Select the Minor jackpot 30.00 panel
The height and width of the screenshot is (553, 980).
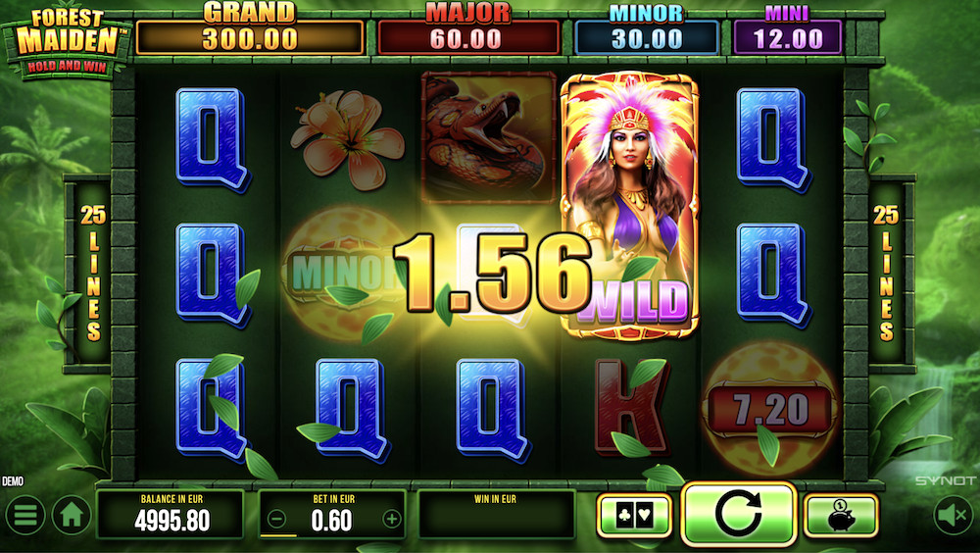646,37
